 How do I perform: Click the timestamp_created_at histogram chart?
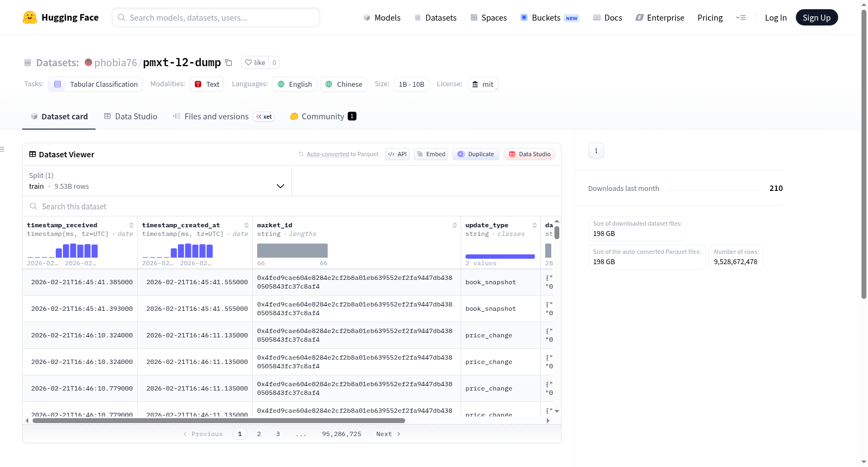click(x=177, y=251)
